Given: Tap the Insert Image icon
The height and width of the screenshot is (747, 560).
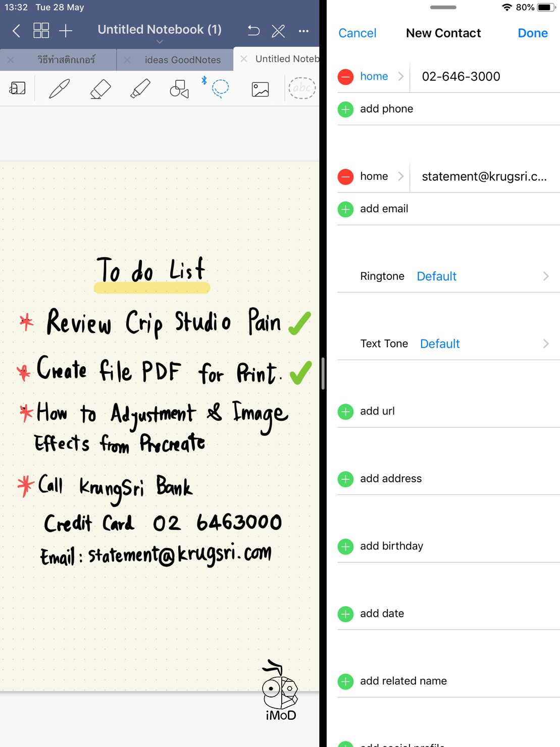Looking at the screenshot, I should (x=260, y=89).
